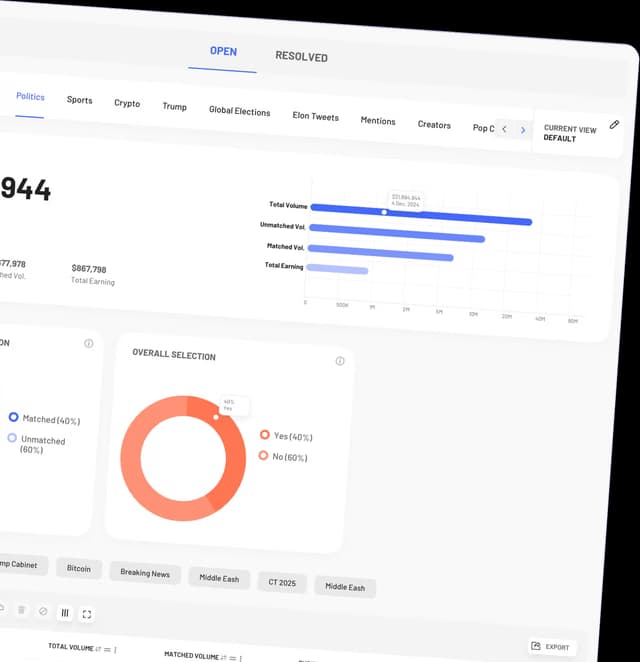The image size is (640, 662).
Task: Click the white data point on Total Volume bar
Action: 384,212
